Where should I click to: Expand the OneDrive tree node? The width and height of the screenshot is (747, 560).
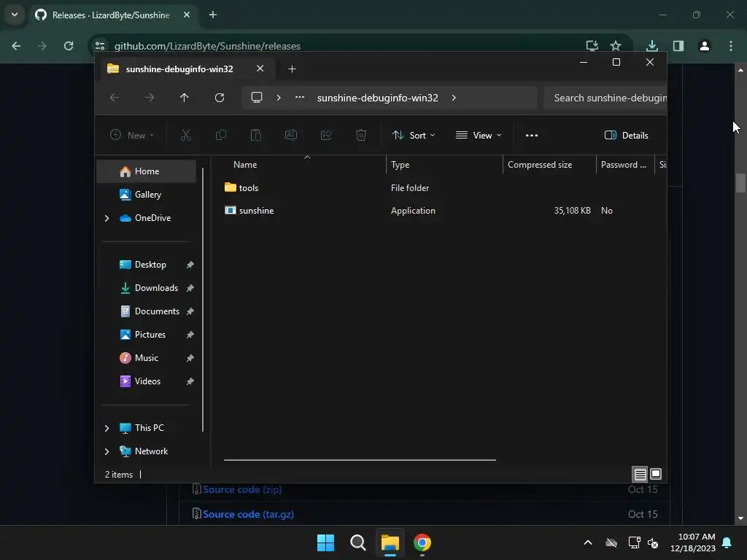tap(107, 218)
